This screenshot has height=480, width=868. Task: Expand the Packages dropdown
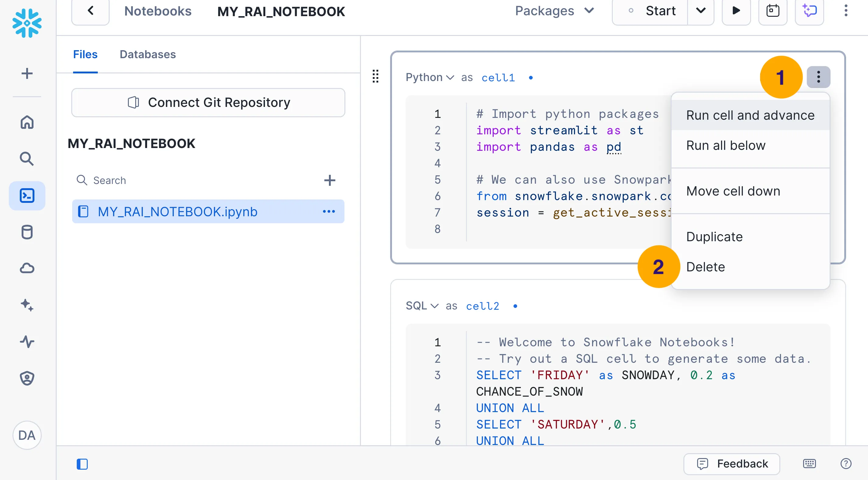(x=554, y=11)
